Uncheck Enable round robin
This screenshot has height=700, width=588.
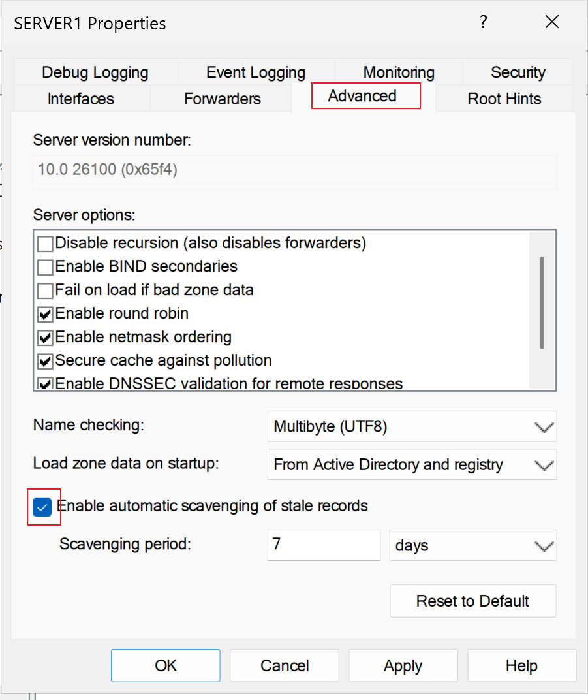click(45, 314)
